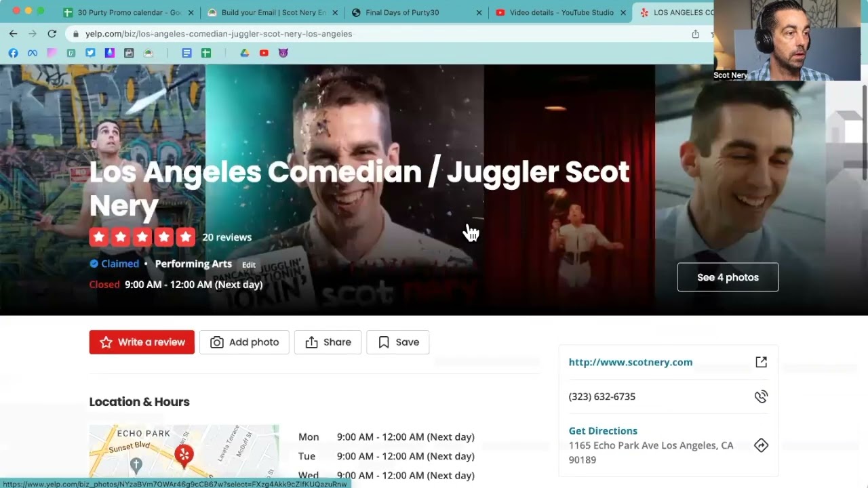Open the scotnery.com website link
The width and height of the screenshot is (868, 488).
pos(631,362)
